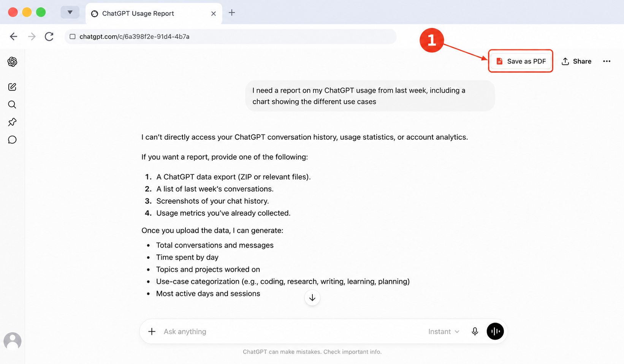Click 'Screenshots of your chat history.'
The width and height of the screenshot is (624, 364).
[212, 201]
